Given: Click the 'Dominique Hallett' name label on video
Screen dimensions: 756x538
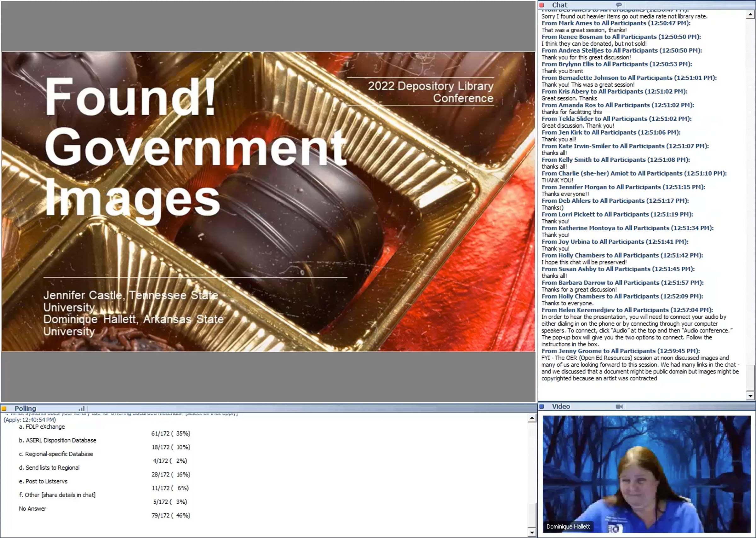Looking at the screenshot, I should click(568, 526).
